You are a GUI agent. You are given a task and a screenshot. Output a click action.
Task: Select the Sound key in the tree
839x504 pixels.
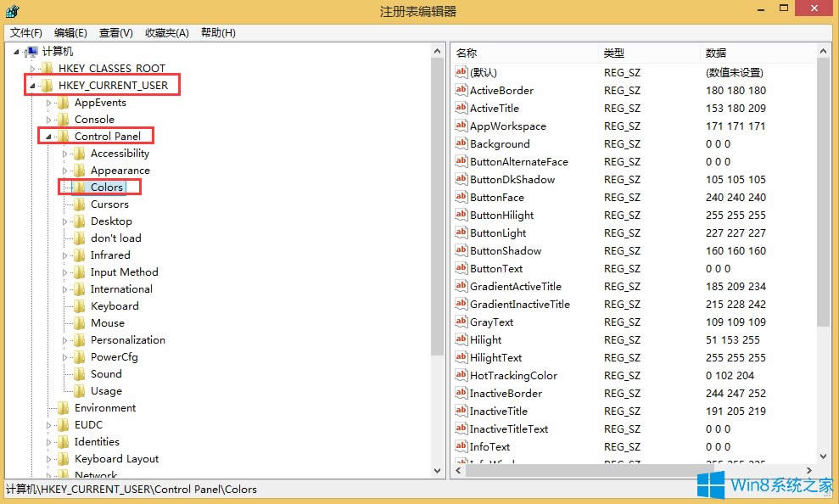pos(106,373)
